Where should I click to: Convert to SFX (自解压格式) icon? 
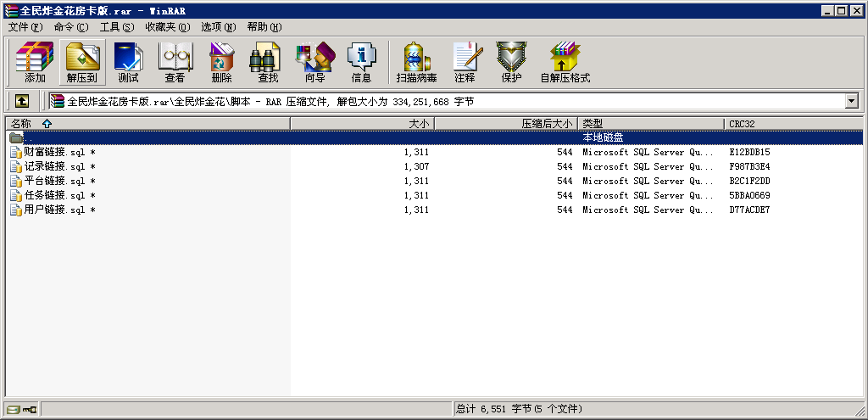tap(565, 62)
